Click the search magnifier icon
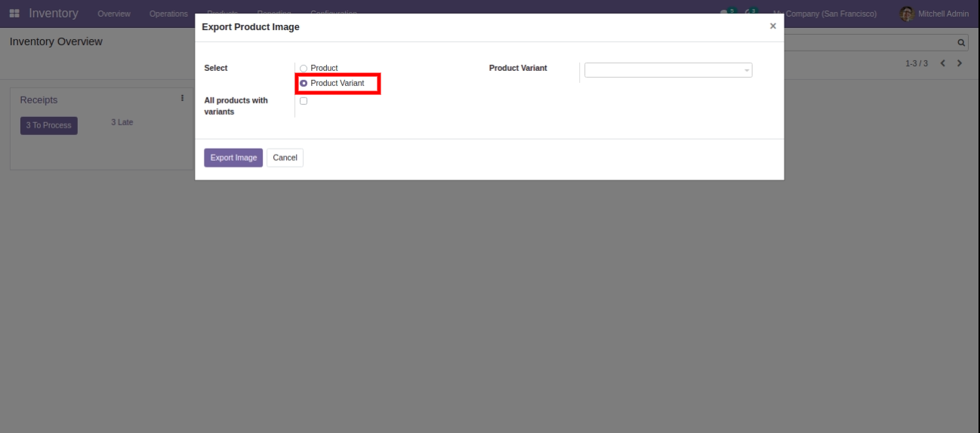 tap(961, 43)
